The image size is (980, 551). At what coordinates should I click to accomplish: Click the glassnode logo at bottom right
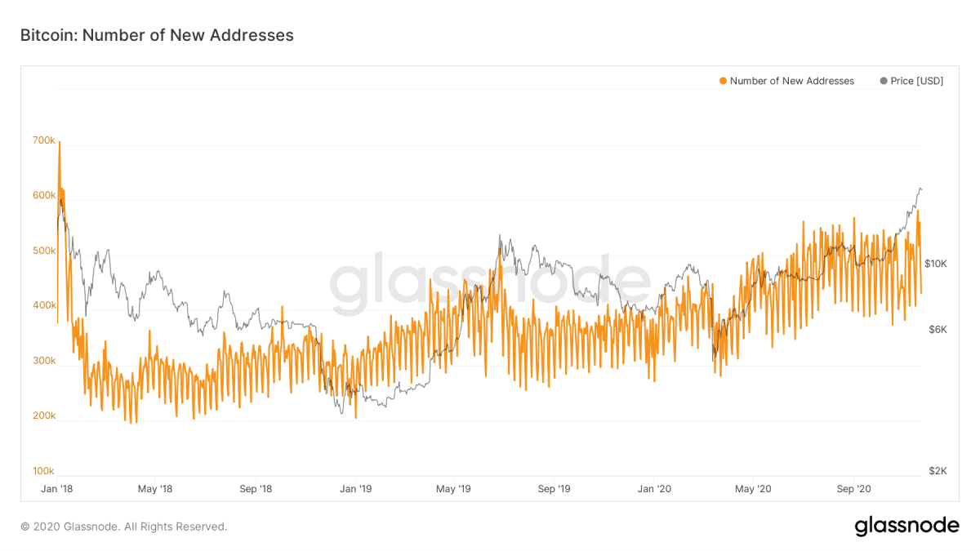click(x=906, y=527)
